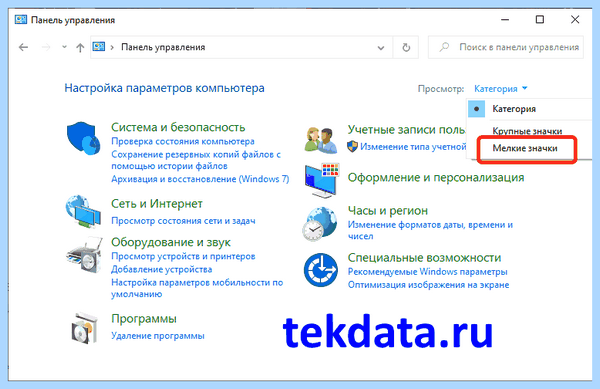Open Оформление и персонализация category
This screenshot has width=600, height=389.
point(436,177)
